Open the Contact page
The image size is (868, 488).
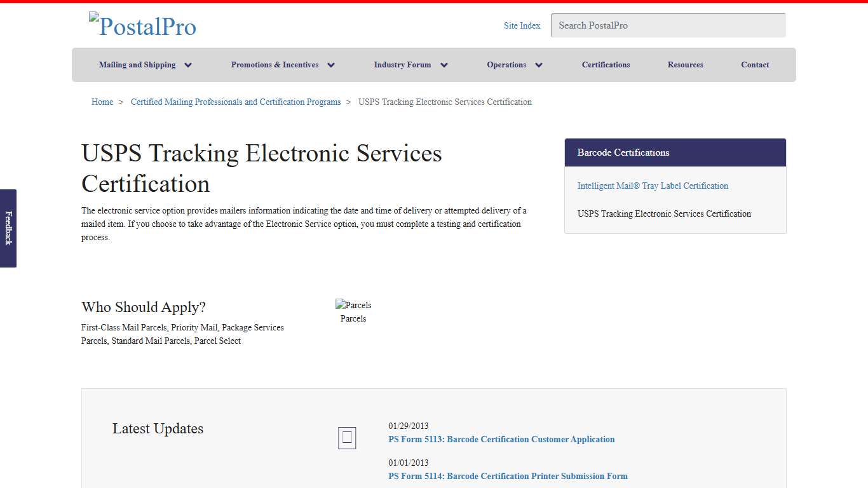pyautogui.click(x=755, y=64)
